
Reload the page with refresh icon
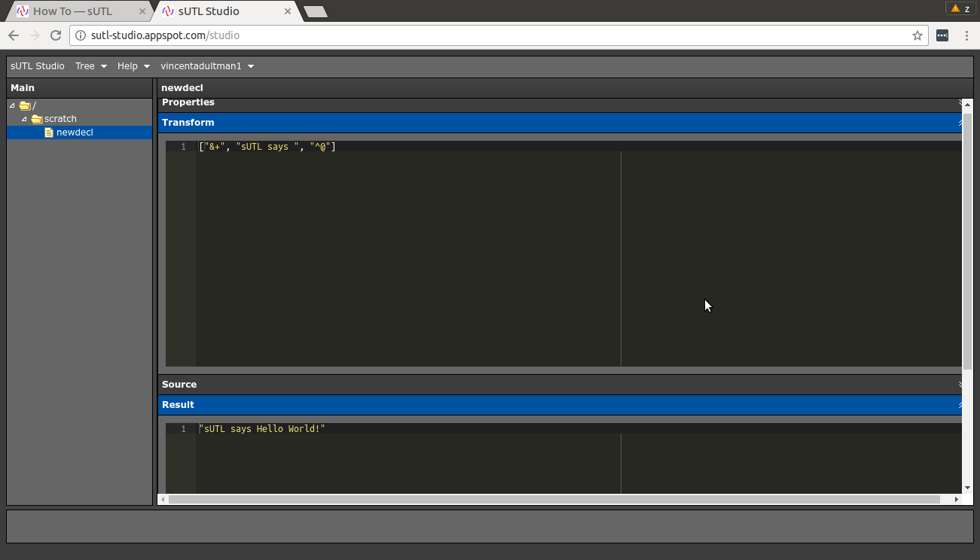[x=56, y=35]
